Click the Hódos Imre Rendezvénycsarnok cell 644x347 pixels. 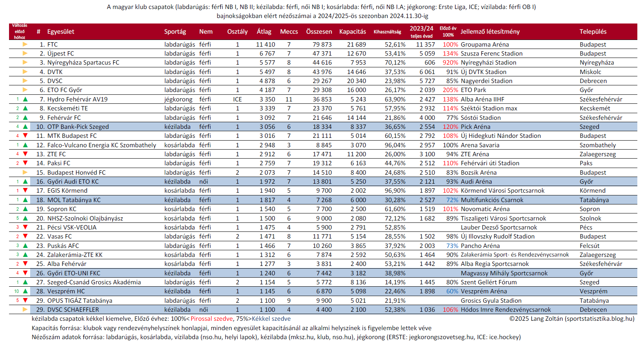[506, 309]
